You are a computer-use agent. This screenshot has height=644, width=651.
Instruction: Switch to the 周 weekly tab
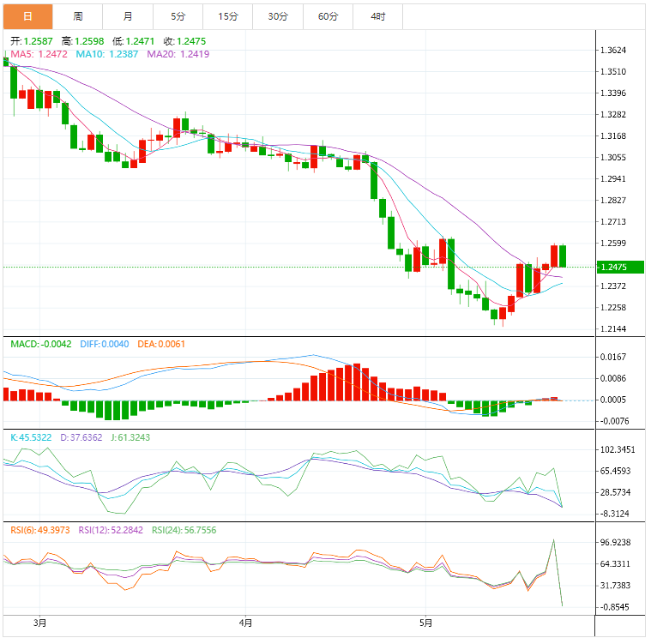pos(78,16)
